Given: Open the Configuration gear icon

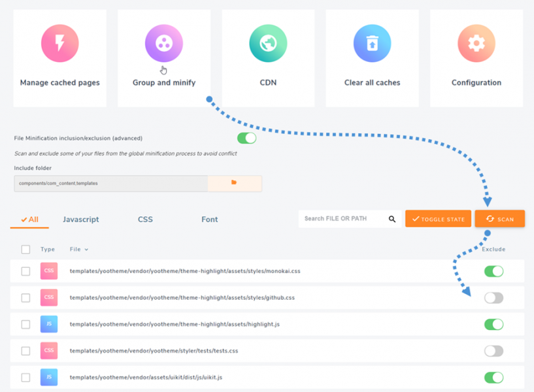Looking at the screenshot, I should point(476,43).
